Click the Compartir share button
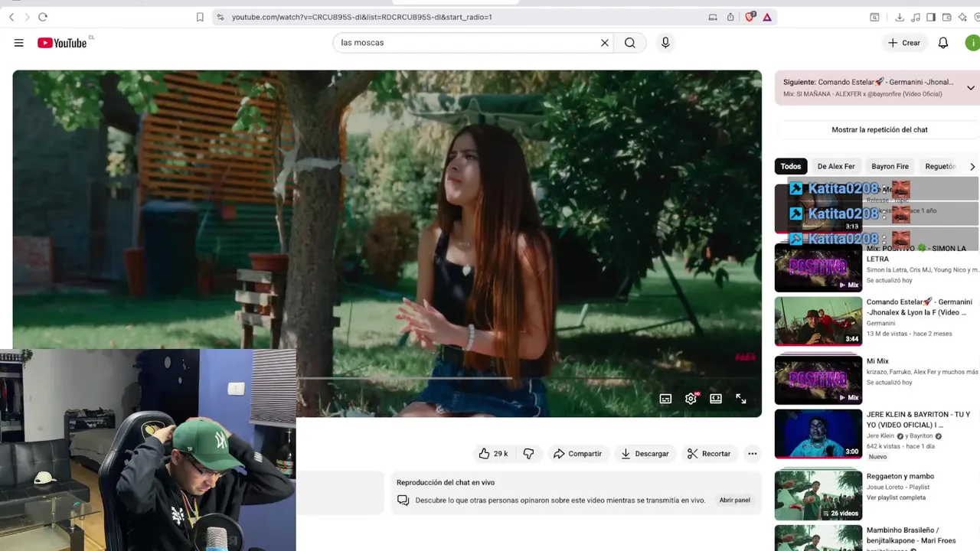This screenshot has width=980, height=551. click(x=577, y=454)
